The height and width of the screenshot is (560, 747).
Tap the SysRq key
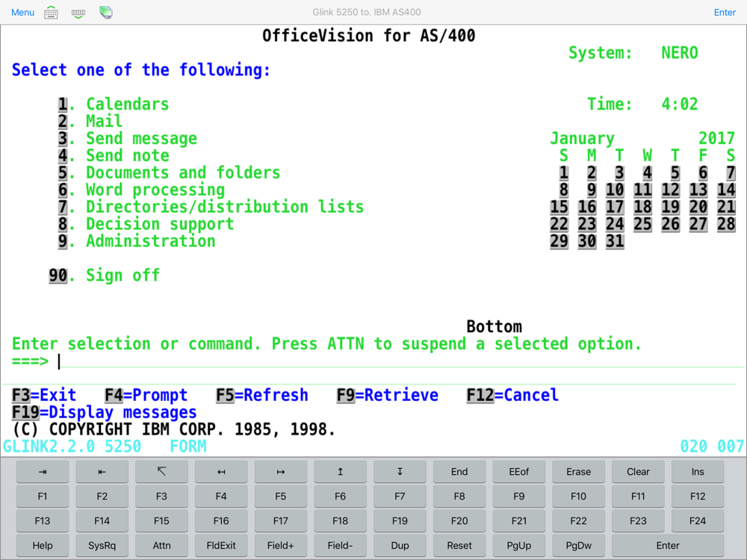102,546
